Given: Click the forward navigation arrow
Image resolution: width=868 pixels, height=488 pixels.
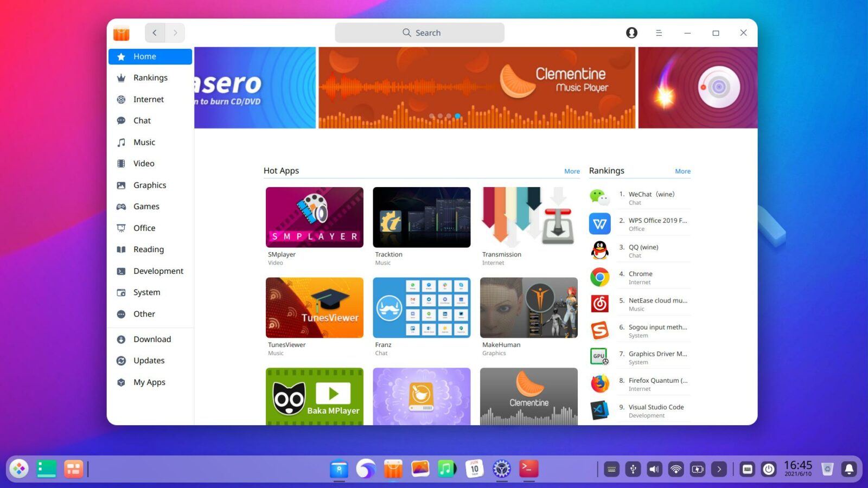Looking at the screenshot, I should click(175, 33).
